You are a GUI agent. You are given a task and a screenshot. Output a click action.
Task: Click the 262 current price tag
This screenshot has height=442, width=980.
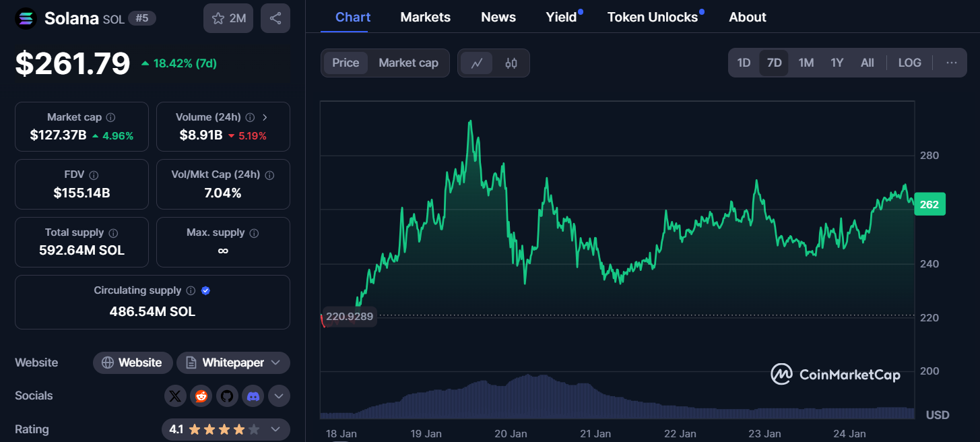tap(929, 204)
